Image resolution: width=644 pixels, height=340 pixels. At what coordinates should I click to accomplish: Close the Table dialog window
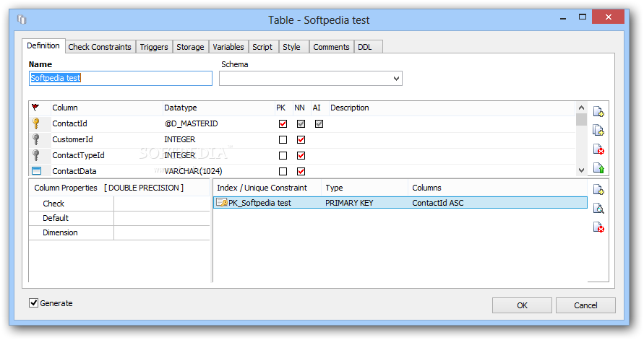click(609, 17)
